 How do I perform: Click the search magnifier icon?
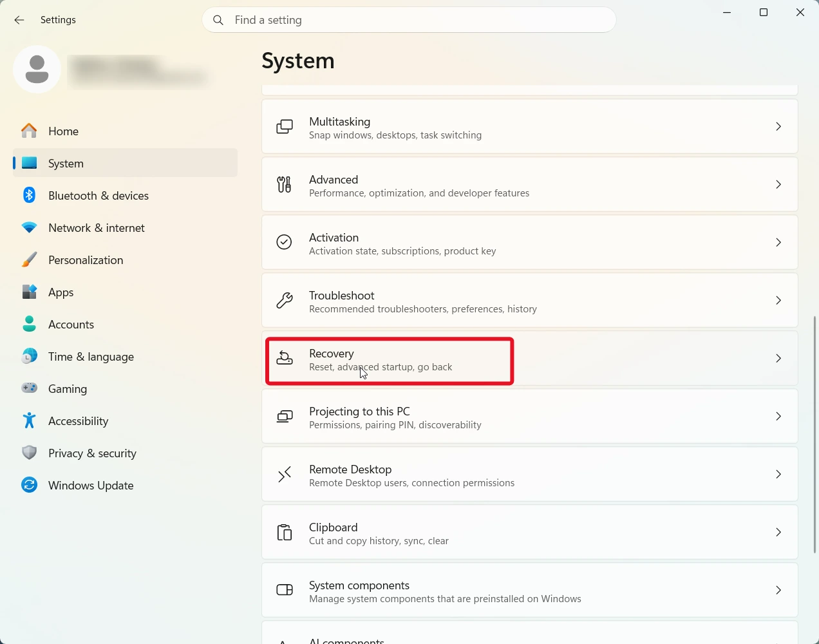[218, 20]
